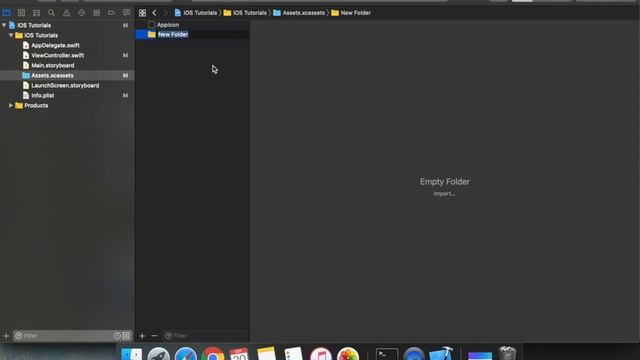Open Xcode hammer icon in Dock

tap(441, 353)
